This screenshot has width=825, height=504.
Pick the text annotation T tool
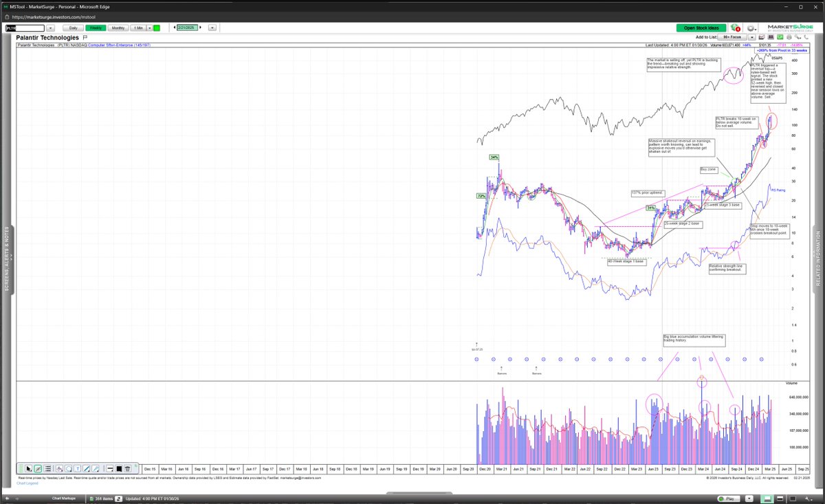pyautogui.click(x=78, y=468)
